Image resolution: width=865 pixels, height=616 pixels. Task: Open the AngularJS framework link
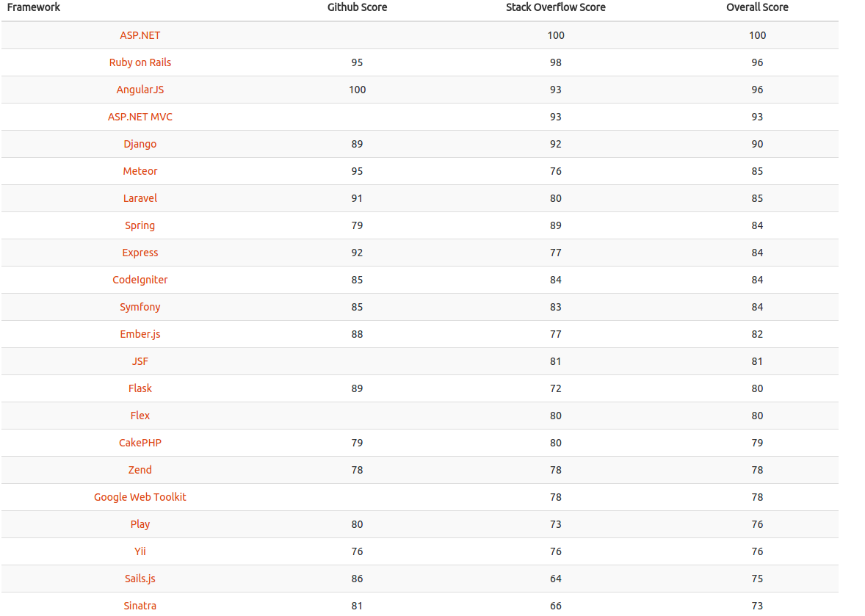(x=140, y=90)
